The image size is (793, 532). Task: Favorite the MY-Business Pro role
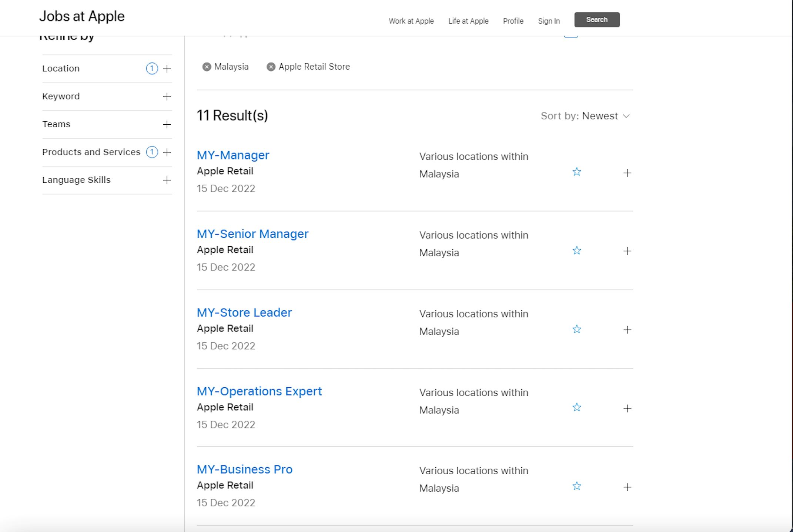[576, 486]
